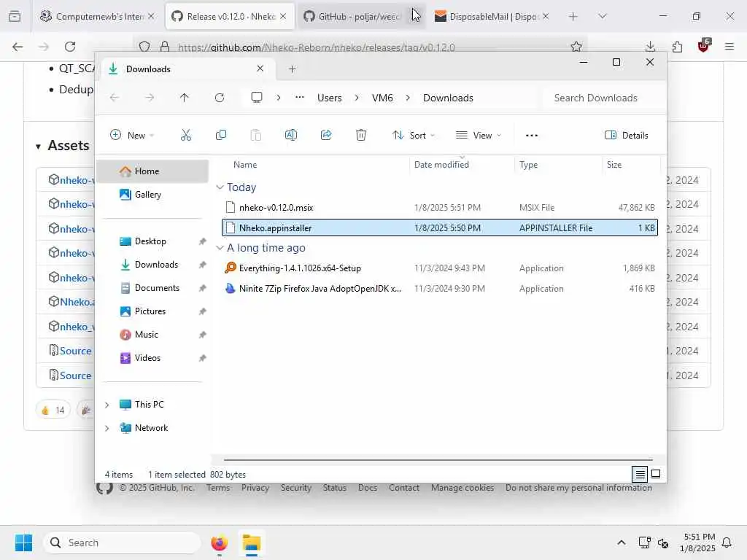
Task: Sort by the Date modified column header
Action: pyautogui.click(x=462, y=164)
